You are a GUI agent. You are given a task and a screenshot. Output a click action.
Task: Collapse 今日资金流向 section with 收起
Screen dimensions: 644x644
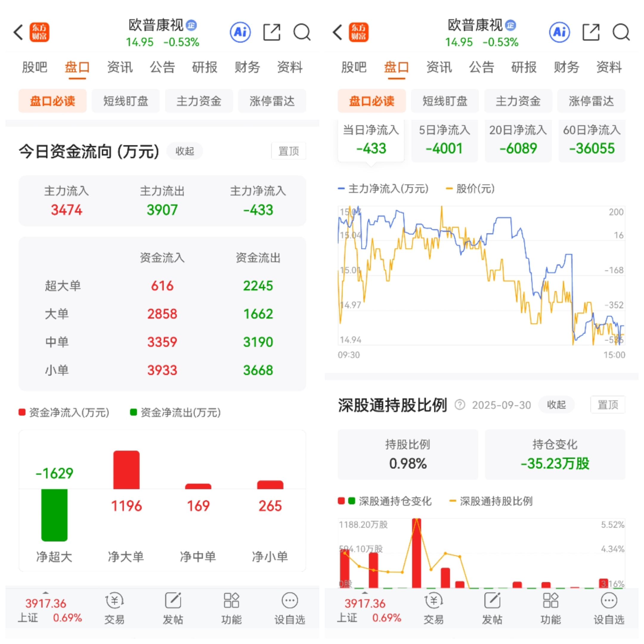click(x=185, y=151)
